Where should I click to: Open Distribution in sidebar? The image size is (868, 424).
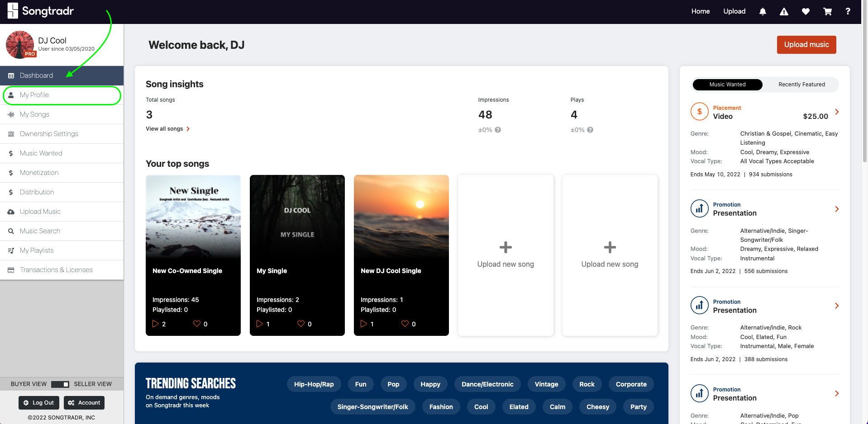[62, 192]
